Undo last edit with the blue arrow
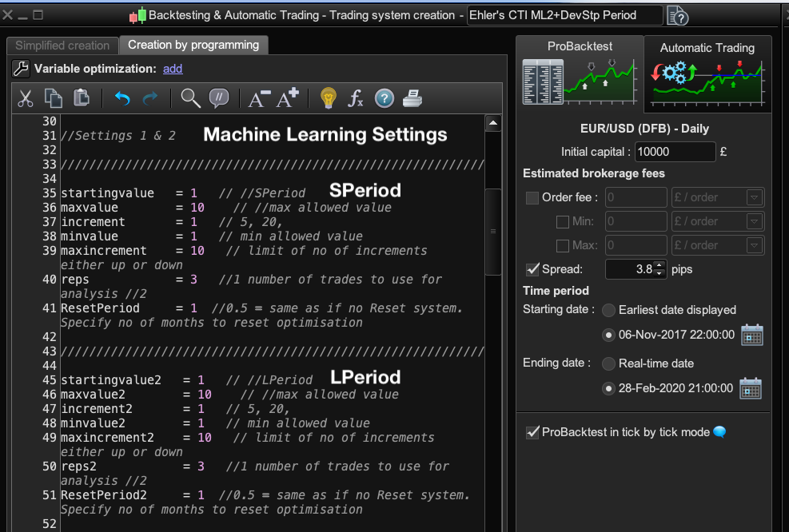Viewport: 789px width, 532px height. 122,98
